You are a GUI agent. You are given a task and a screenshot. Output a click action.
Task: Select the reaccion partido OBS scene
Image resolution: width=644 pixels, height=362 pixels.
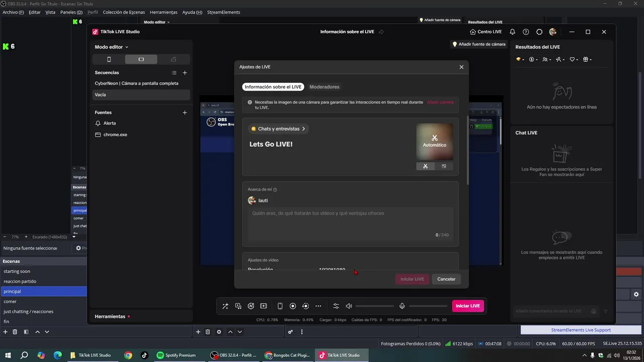(x=44, y=282)
